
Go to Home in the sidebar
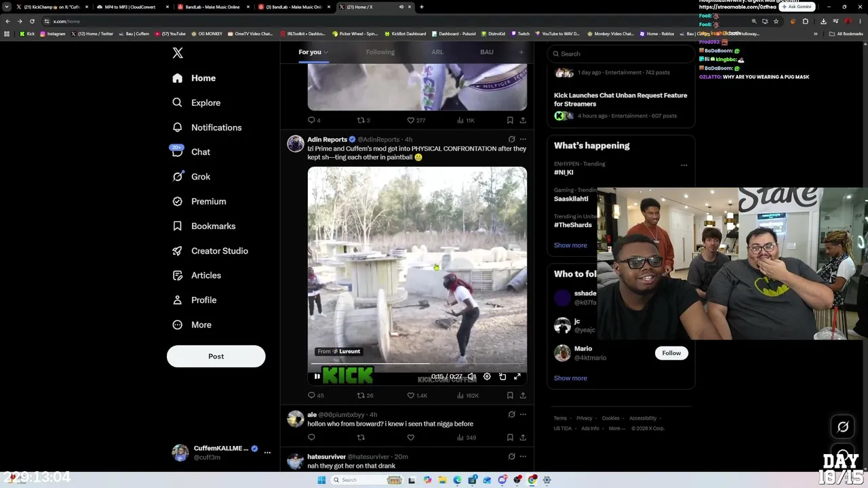pyautogui.click(x=194, y=79)
